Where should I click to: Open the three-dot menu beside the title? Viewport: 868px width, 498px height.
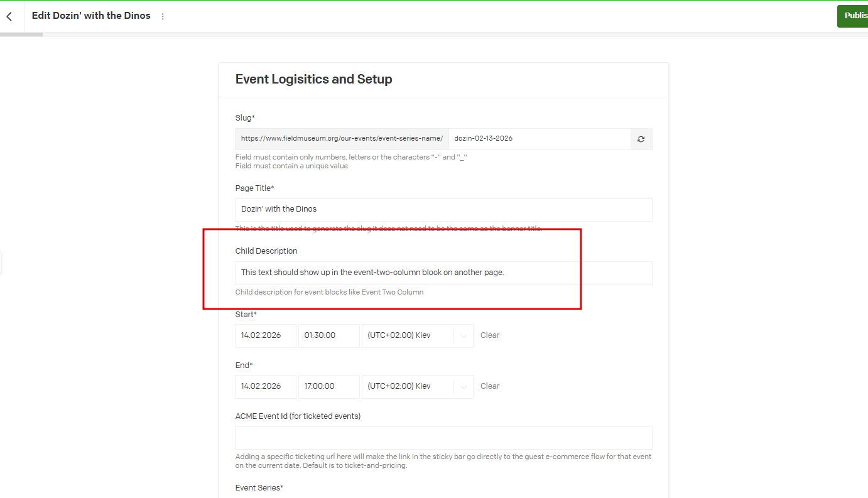[x=163, y=16]
